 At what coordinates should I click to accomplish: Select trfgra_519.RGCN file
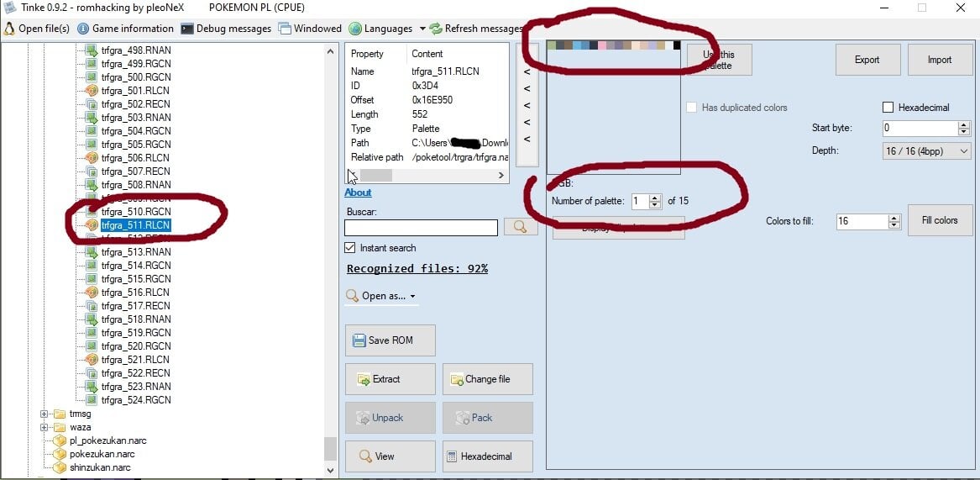click(136, 332)
